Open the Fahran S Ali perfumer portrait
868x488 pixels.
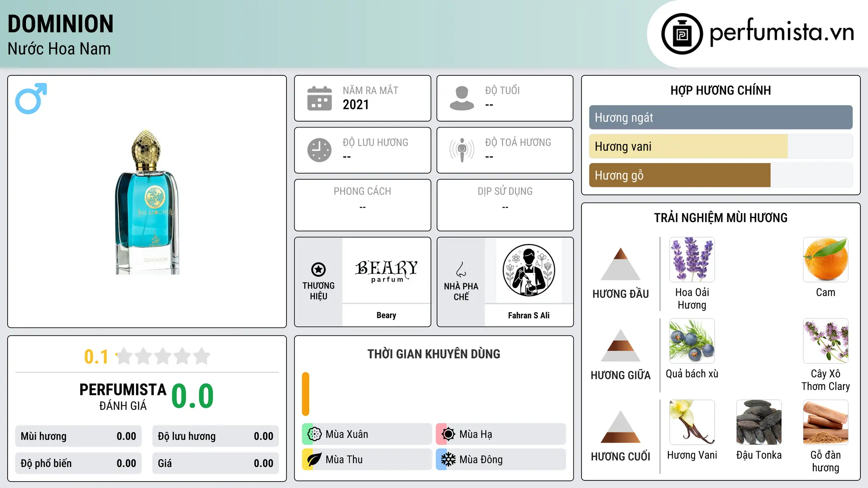pos(529,270)
